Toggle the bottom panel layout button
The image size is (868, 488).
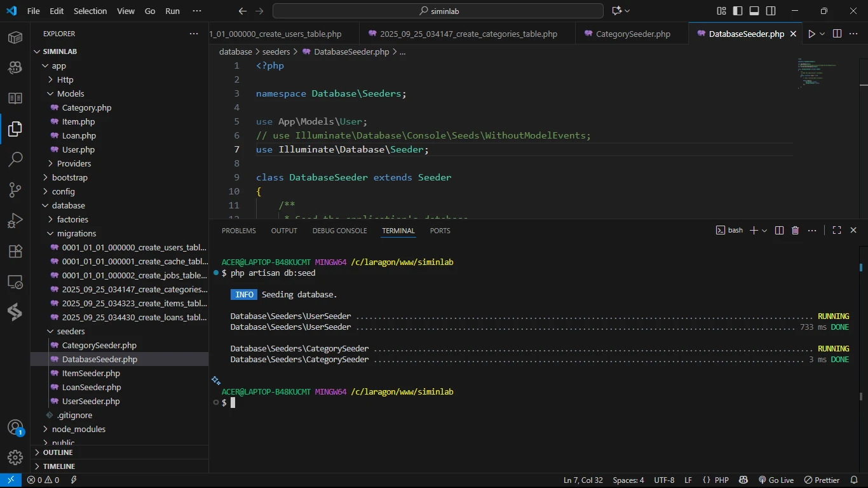tap(754, 11)
